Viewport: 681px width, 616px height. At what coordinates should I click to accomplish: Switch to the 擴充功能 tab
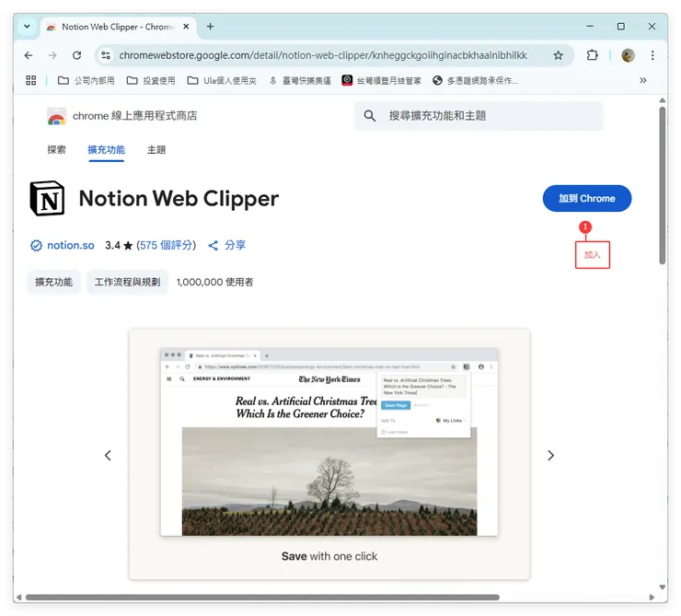(x=107, y=150)
